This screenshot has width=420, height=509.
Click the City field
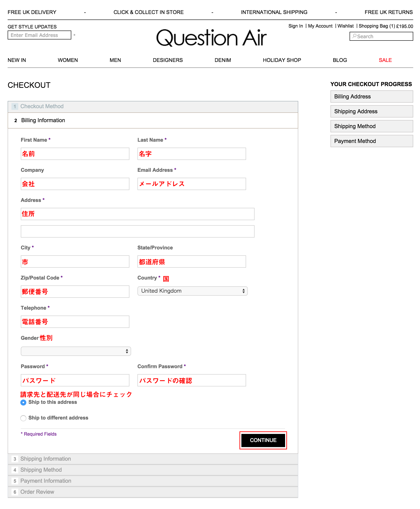[x=75, y=261]
